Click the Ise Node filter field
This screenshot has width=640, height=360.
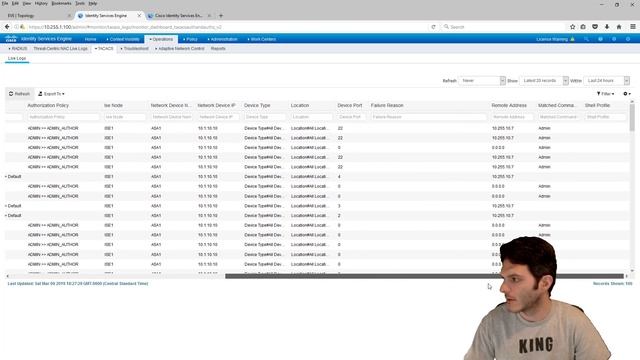click(124, 117)
